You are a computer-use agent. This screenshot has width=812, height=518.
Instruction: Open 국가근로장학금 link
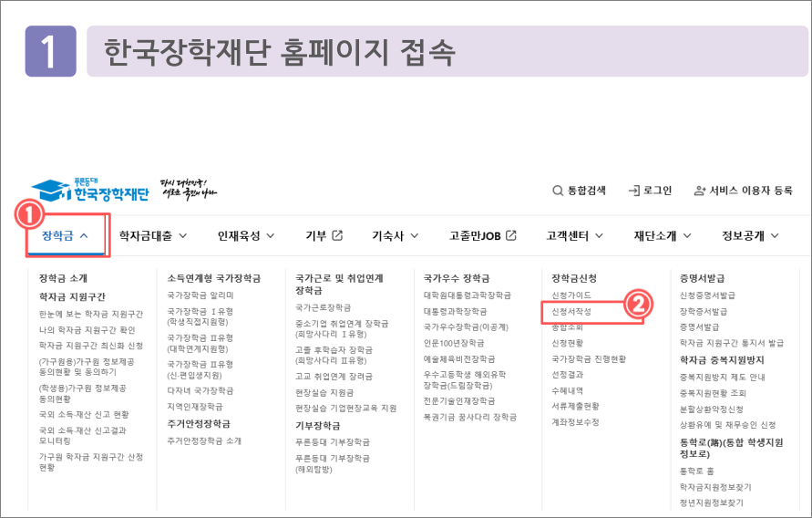point(324,307)
